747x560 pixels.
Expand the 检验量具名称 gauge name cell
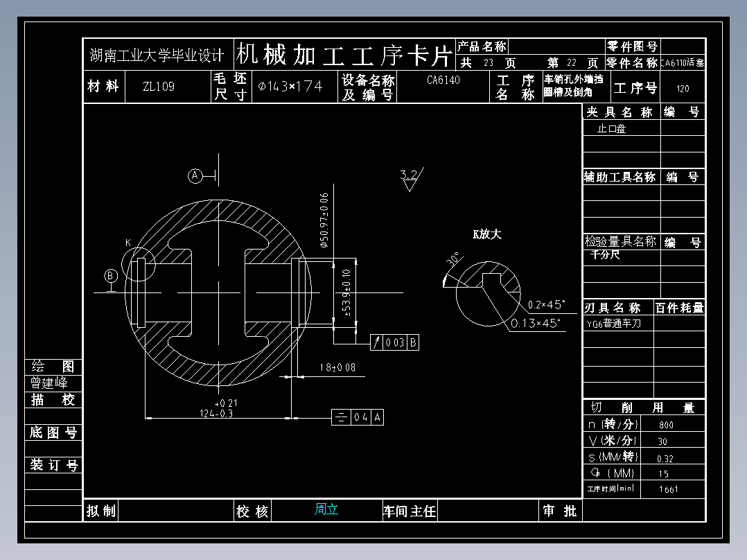point(619,242)
